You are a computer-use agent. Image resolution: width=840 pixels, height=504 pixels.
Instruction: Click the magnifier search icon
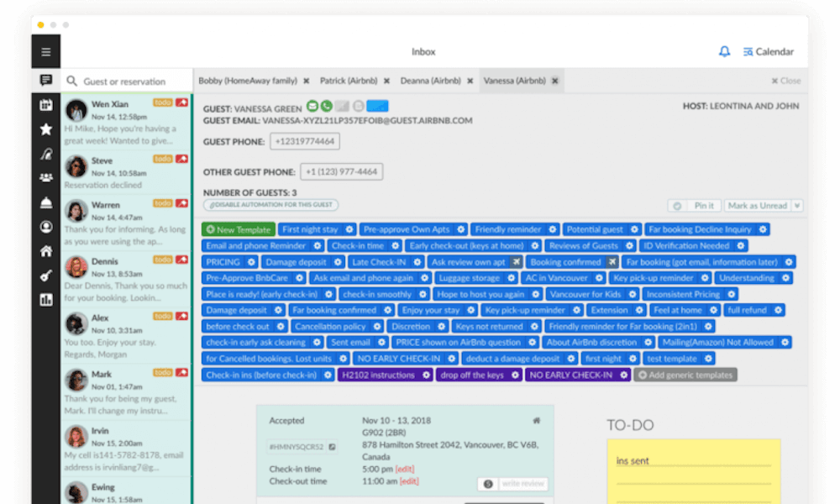click(x=71, y=81)
